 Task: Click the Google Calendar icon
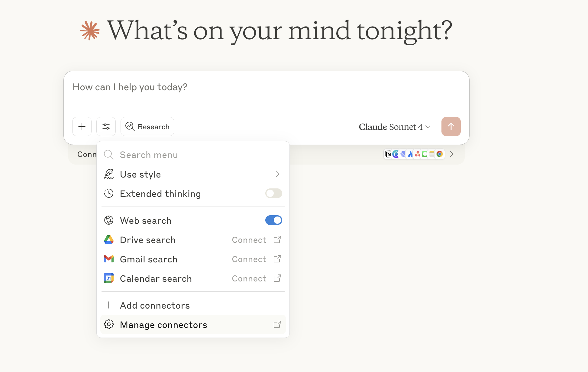tap(109, 278)
